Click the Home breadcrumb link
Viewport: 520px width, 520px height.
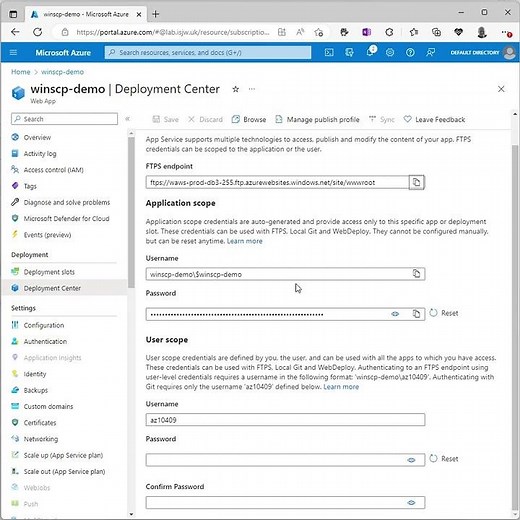pos(21,72)
